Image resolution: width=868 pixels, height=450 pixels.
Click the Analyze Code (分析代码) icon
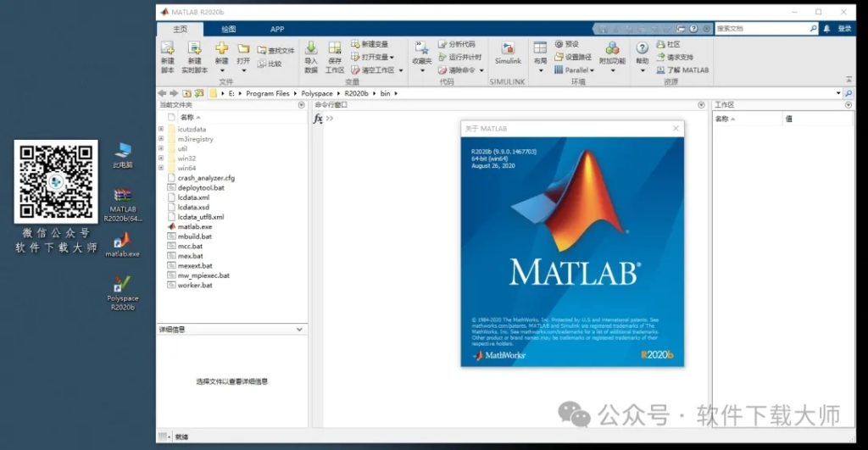coord(442,44)
